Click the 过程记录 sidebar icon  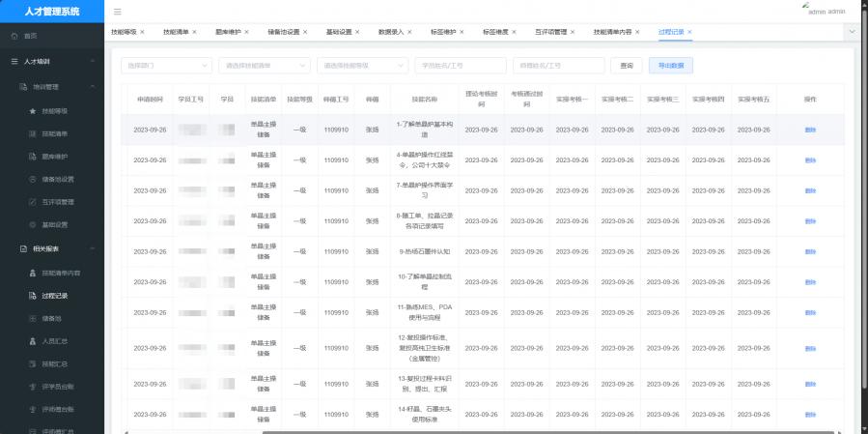tap(32, 296)
